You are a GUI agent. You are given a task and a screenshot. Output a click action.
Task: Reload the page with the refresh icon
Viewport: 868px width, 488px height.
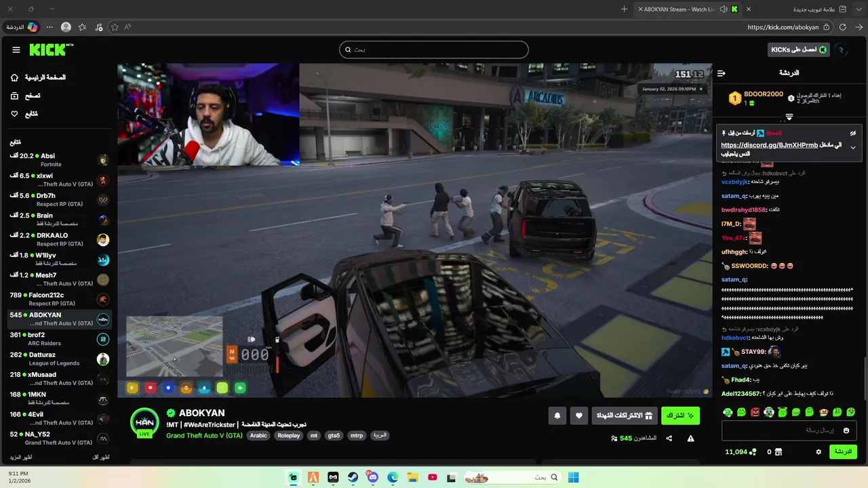click(x=842, y=27)
